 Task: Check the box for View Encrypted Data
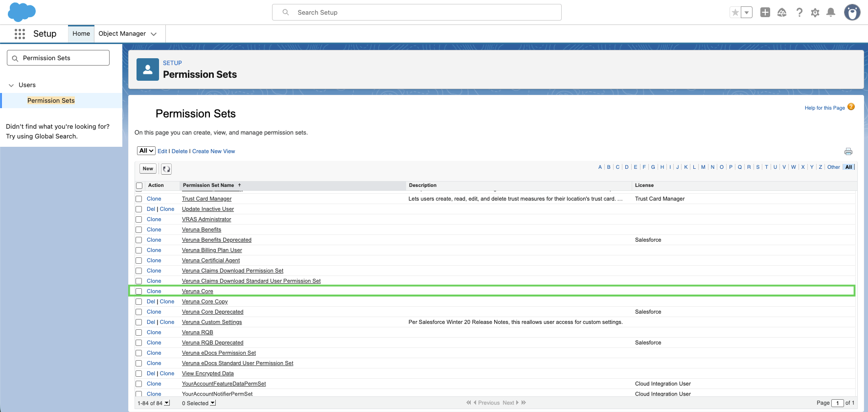pos(139,374)
